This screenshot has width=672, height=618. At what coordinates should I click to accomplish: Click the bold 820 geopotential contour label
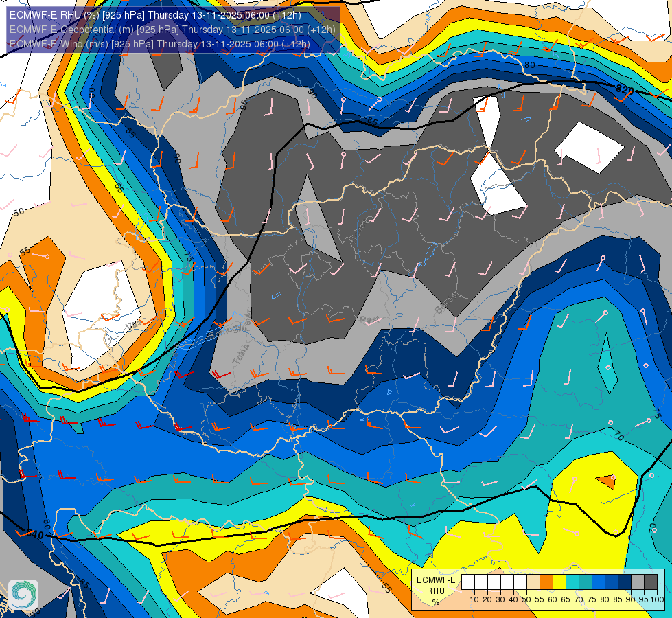pyautogui.click(x=625, y=90)
